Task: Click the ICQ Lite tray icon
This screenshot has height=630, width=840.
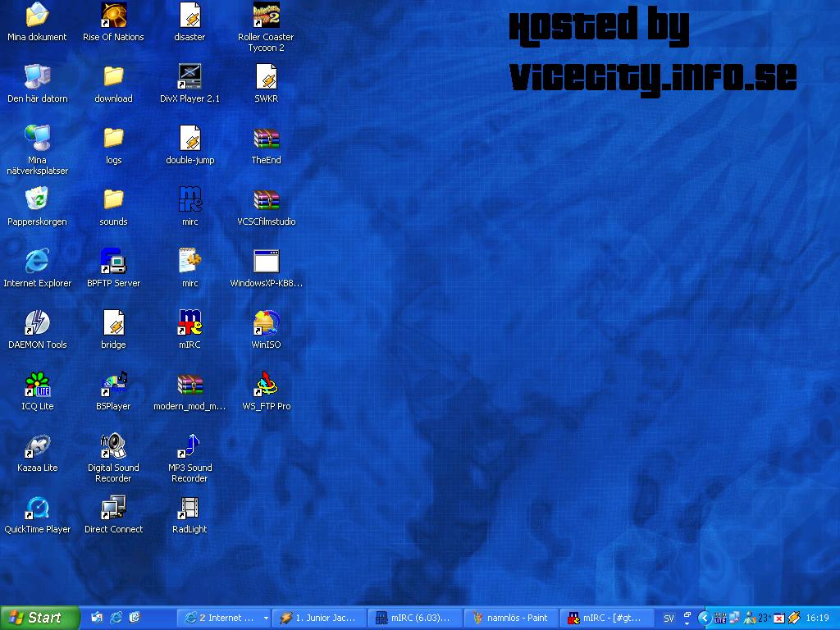Action: click(x=720, y=619)
